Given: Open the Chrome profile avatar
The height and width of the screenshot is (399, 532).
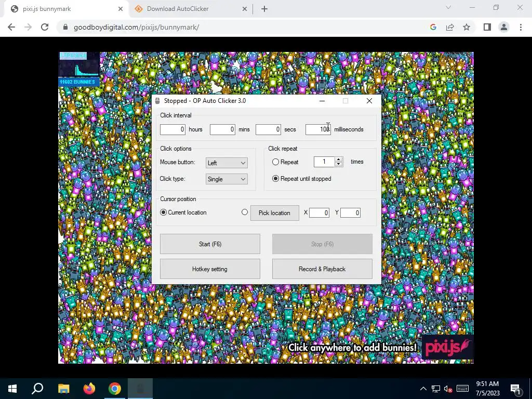Looking at the screenshot, I should (x=504, y=27).
